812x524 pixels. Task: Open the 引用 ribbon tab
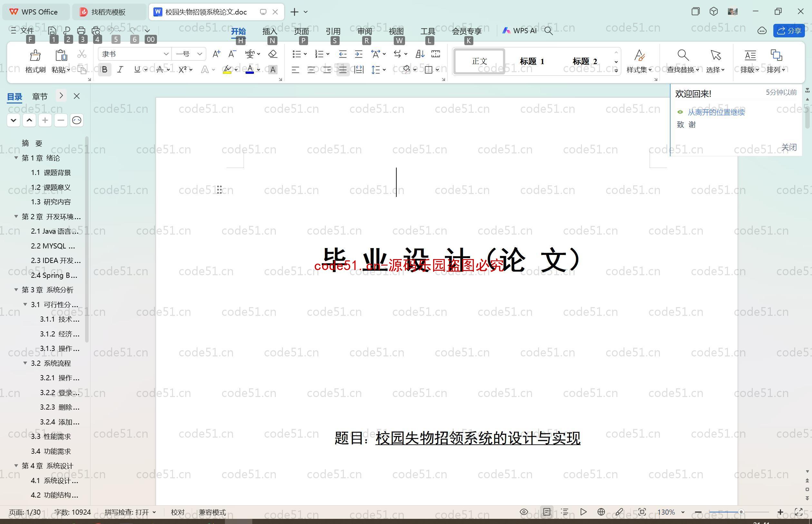pyautogui.click(x=333, y=31)
